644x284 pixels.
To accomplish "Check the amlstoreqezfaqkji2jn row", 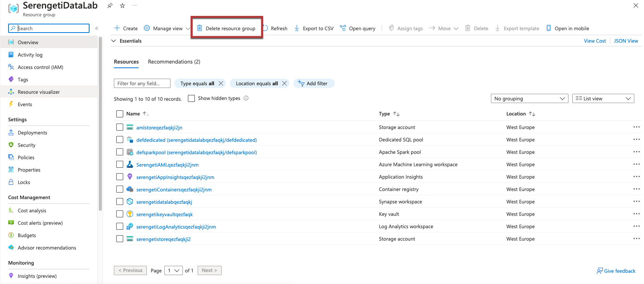I will click(x=120, y=127).
